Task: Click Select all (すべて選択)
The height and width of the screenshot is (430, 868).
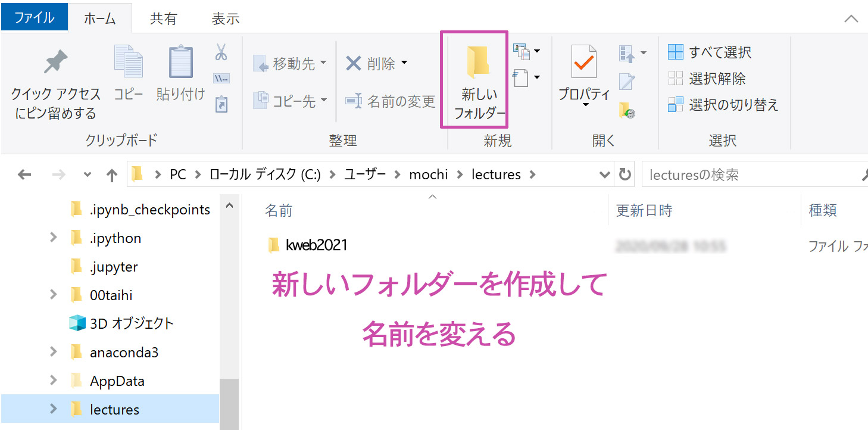Action: click(x=709, y=52)
